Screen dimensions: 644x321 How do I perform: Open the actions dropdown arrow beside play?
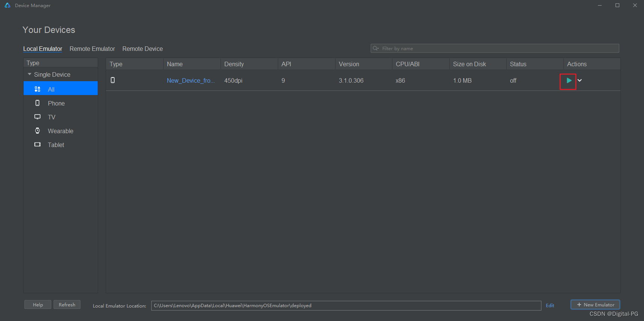pyautogui.click(x=580, y=80)
